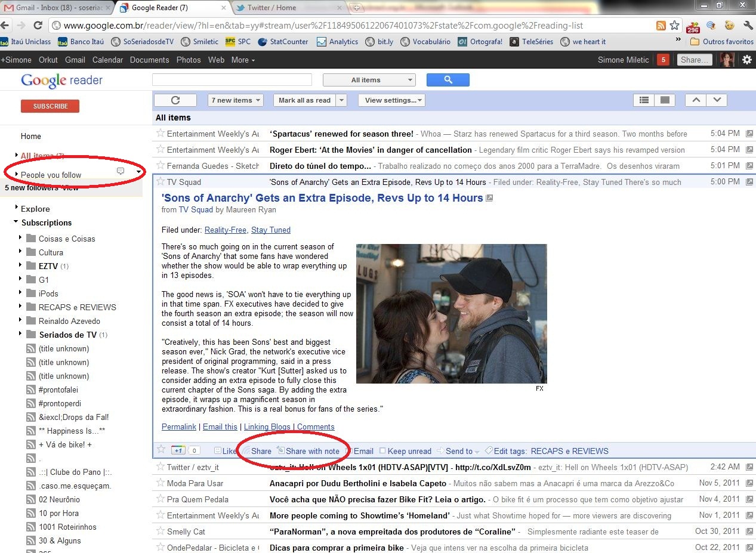The image size is (756, 553).
Task: Open the StatCounter bookmark
Action: click(283, 42)
